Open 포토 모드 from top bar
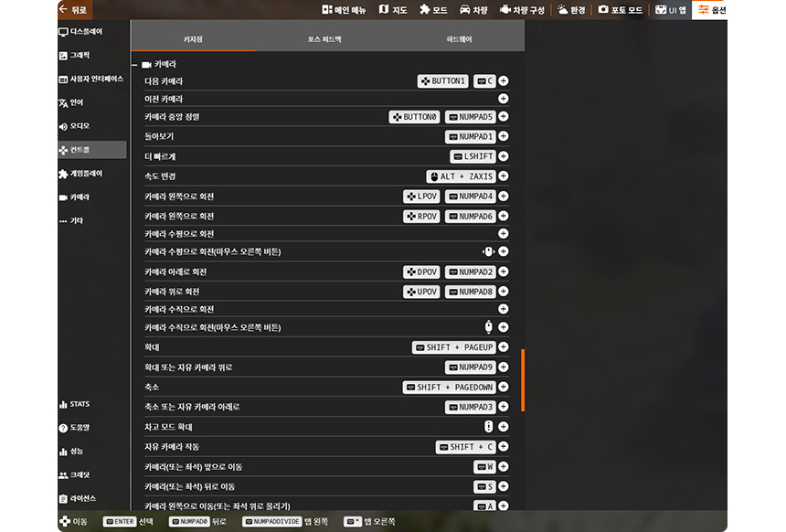 (x=621, y=10)
